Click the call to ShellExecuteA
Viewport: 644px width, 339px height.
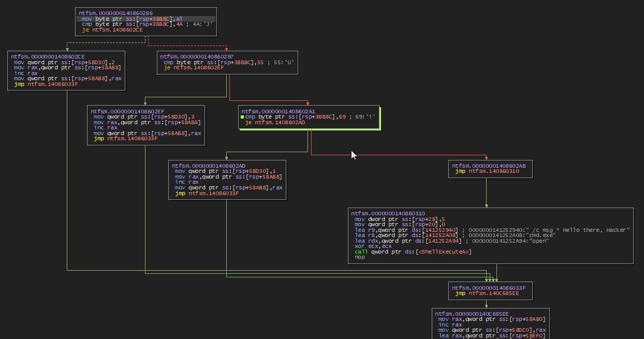click(x=413, y=252)
